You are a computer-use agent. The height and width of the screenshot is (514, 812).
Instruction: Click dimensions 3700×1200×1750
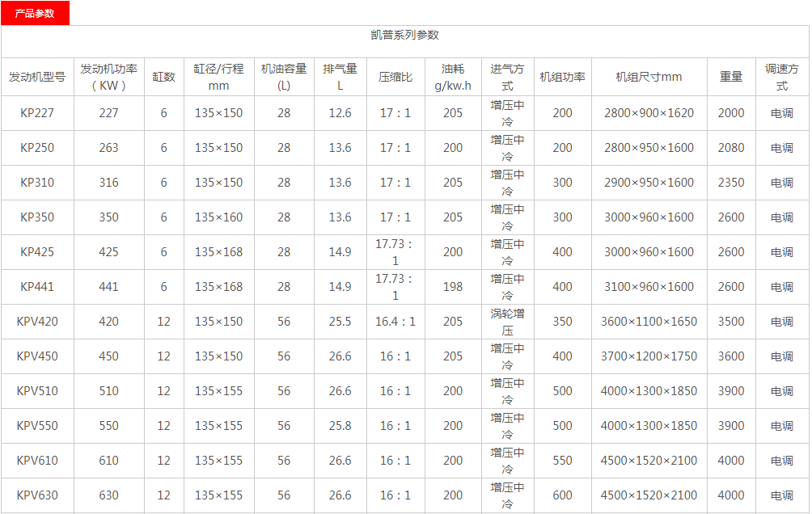(x=649, y=356)
